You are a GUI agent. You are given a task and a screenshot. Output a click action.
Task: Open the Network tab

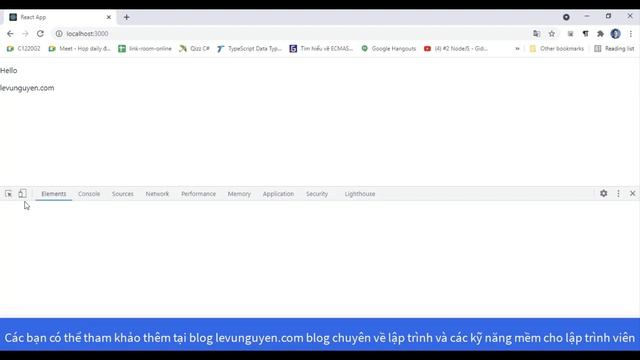[x=157, y=194]
